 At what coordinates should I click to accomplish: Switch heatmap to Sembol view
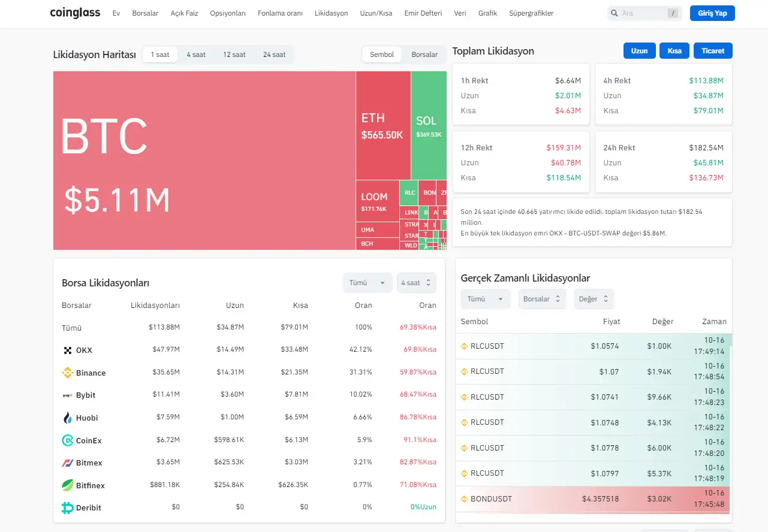[382, 55]
